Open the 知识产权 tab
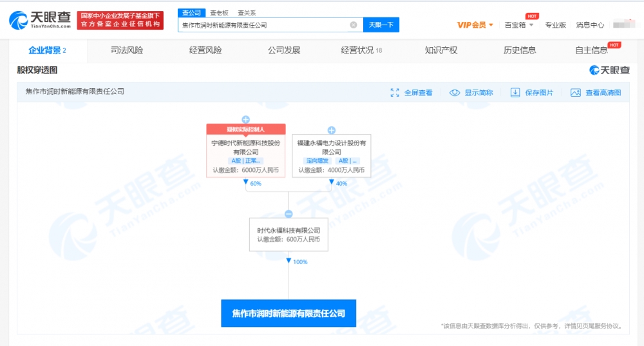 pos(441,50)
